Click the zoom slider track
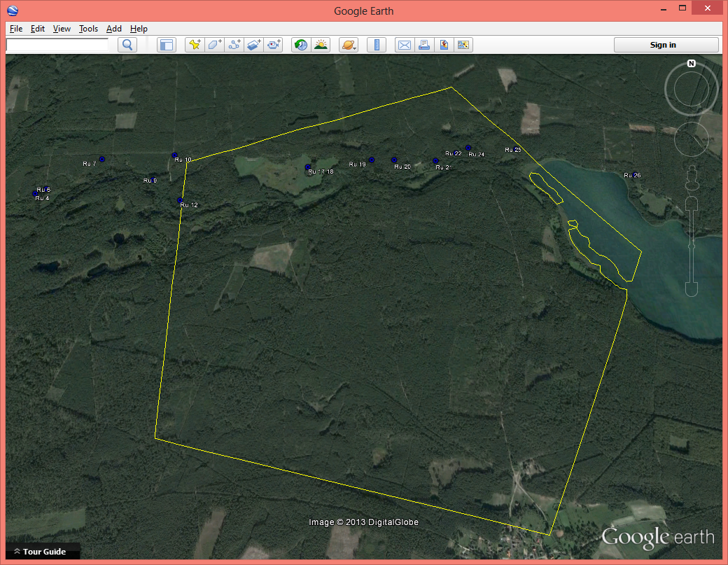 [x=692, y=245]
